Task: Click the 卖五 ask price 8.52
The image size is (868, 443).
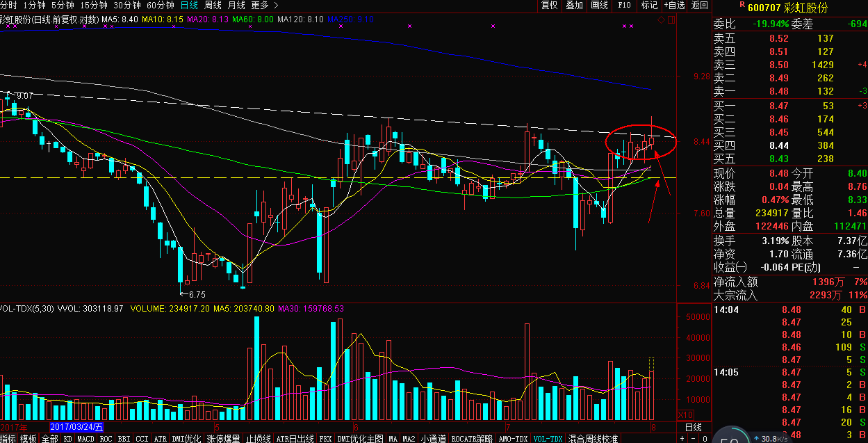Action: [x=778, y=38]
